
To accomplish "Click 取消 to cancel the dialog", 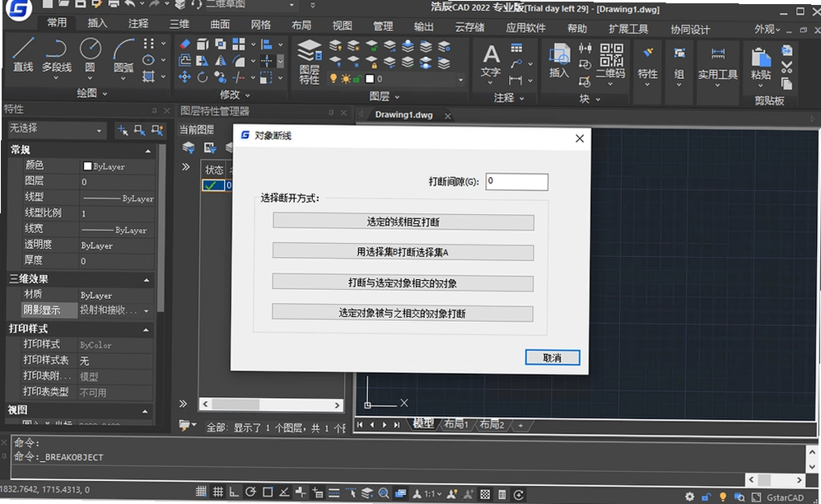I will pos(553,357).
